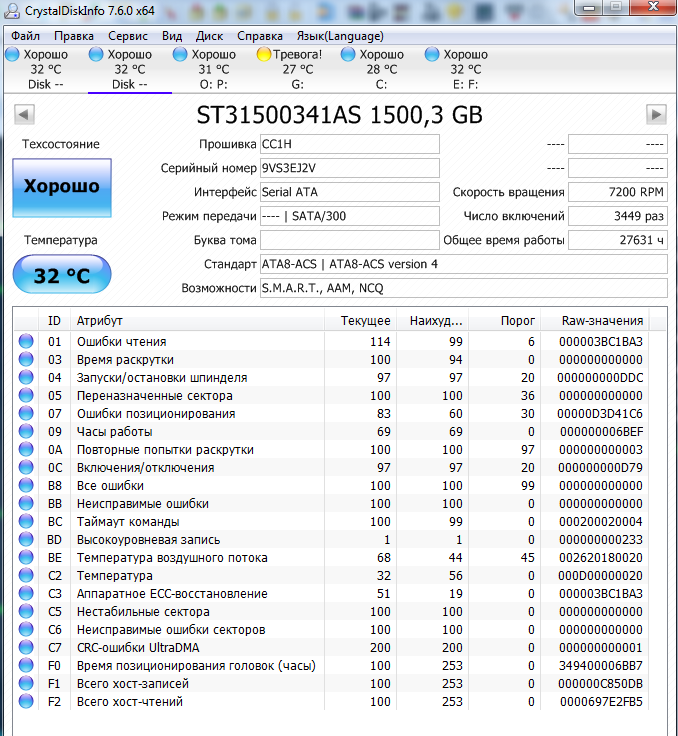678x736 pixels.
Task: Select the disk tab for O: P:
Action: pyautogui.click(x=214, y=69)
